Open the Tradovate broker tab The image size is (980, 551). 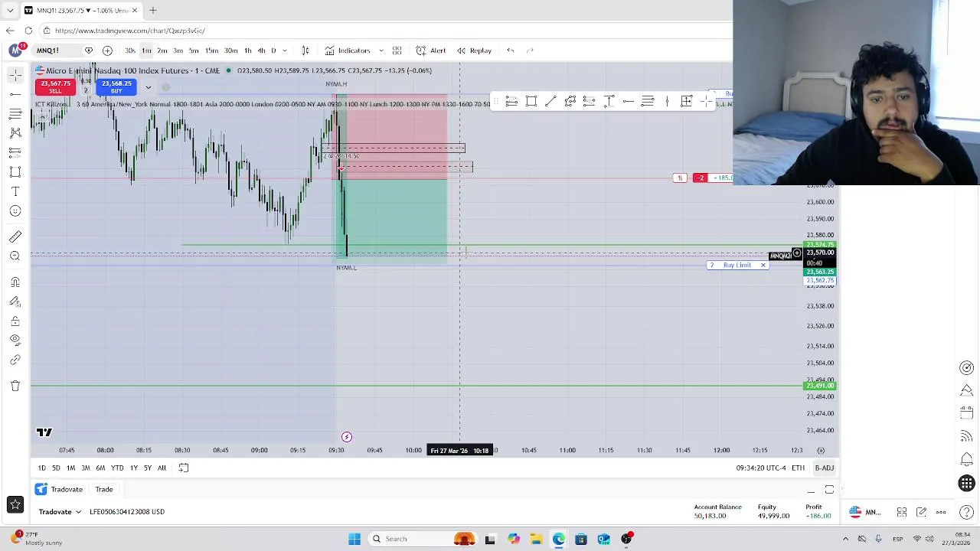(x=60, y=489)
